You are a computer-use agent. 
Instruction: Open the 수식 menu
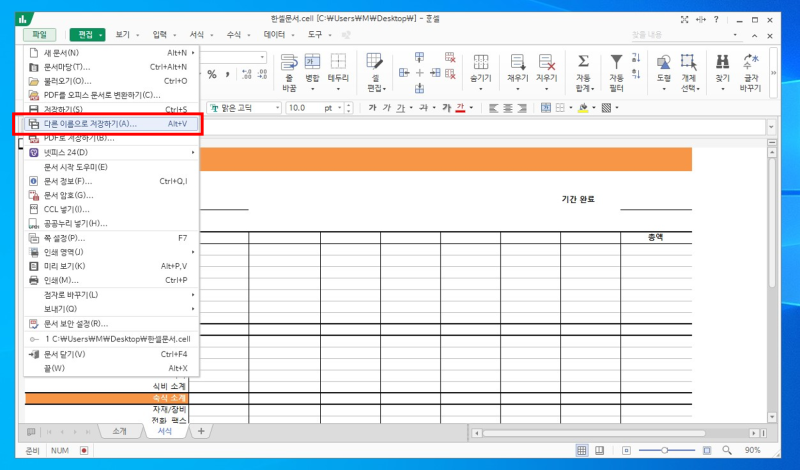click(237, 35)
